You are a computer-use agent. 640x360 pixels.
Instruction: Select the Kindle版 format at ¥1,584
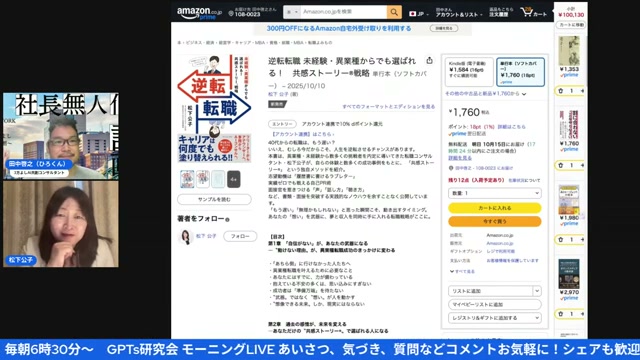[x=469, y=72]
